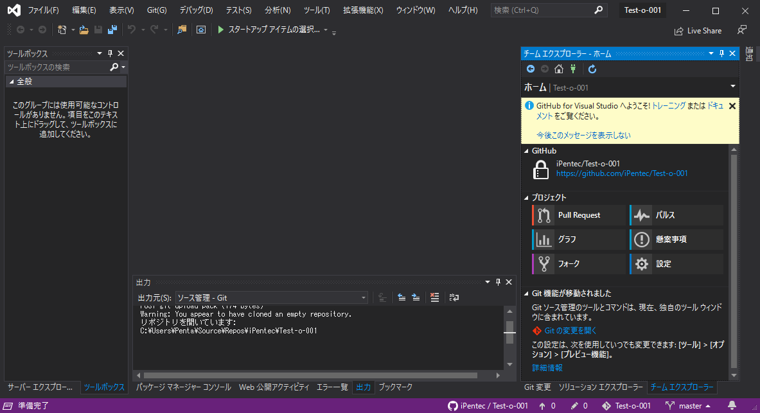The image size is (760, 413).
Task: Click the Open File folder icon
Action: click(x=84, y=30)
